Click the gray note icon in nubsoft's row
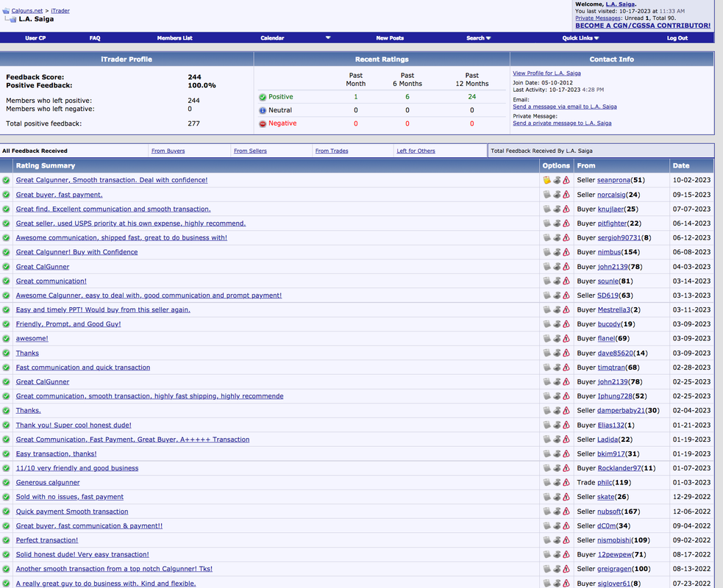Screen dimensions: 723x588 pyautogui.click(x=547, y=511)
